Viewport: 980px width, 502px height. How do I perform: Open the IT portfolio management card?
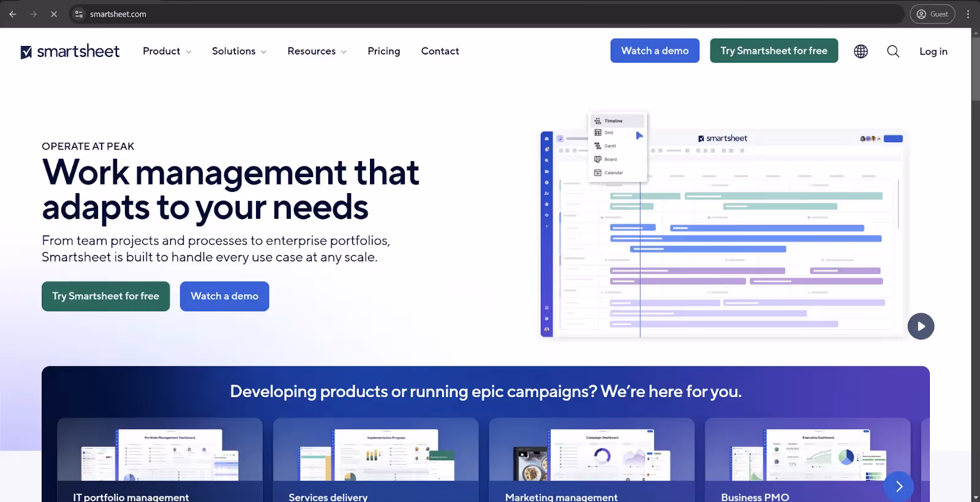click(160, 460)
